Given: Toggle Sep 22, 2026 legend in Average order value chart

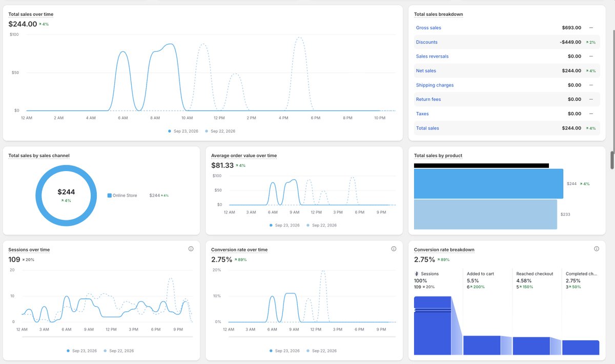Looking at the screenshot, I should [x=321, y=225].
